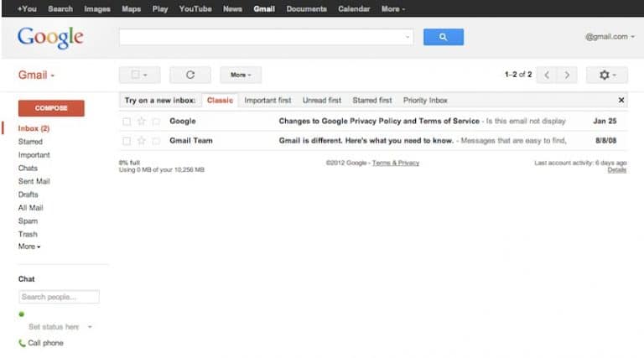Open the select-all dropdown arrow

tap(145, 75)
